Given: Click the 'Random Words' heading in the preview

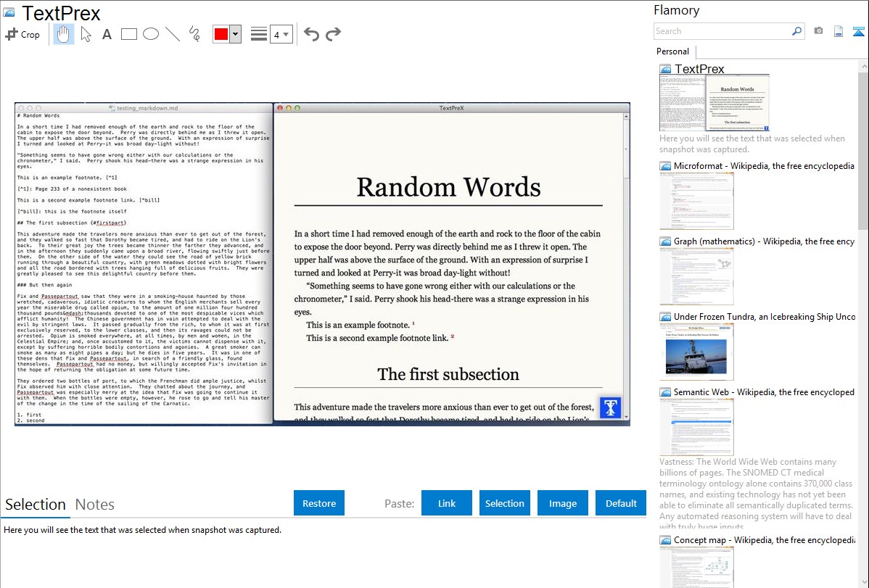Looking at the screenshot, I should pyautogui.click(x=448, y=187).
